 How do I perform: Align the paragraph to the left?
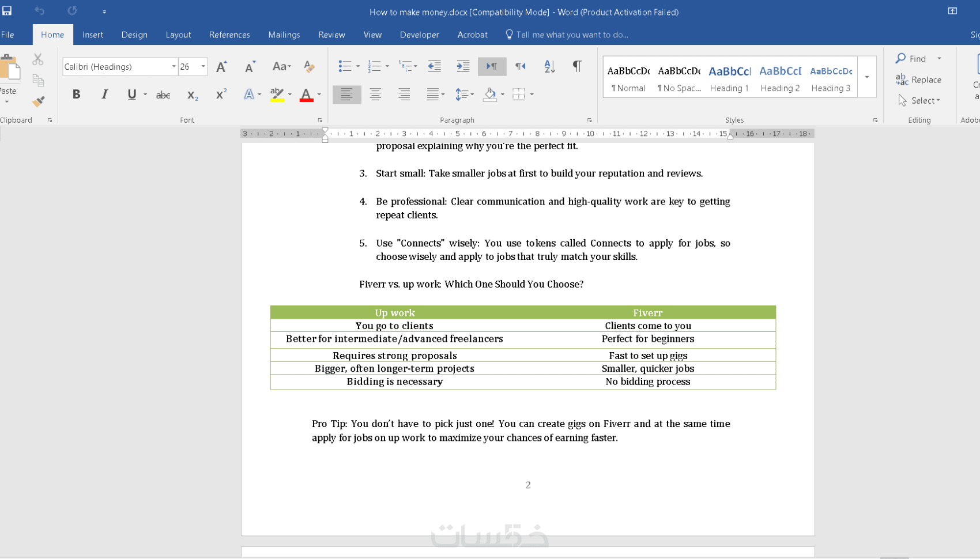(x=347, y=95)
